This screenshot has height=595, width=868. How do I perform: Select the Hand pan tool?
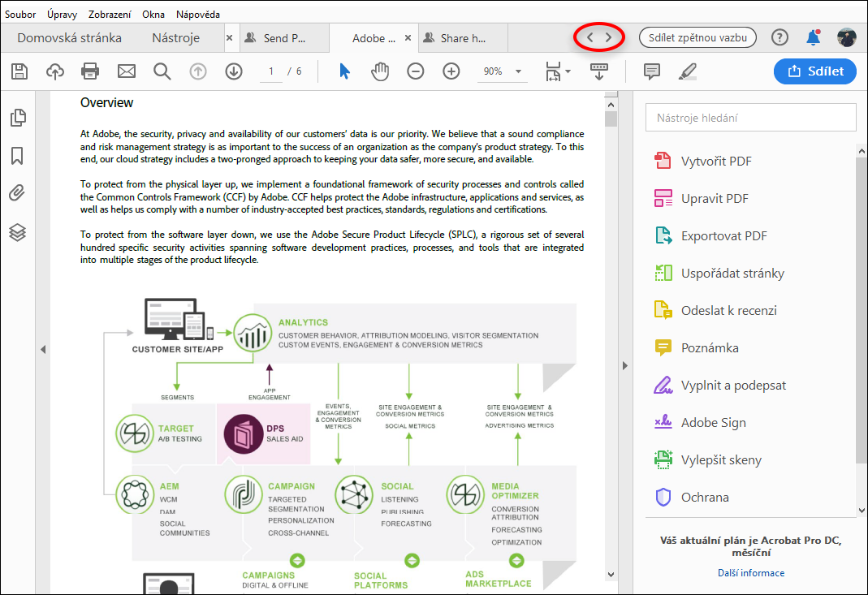tap(380, 71)
